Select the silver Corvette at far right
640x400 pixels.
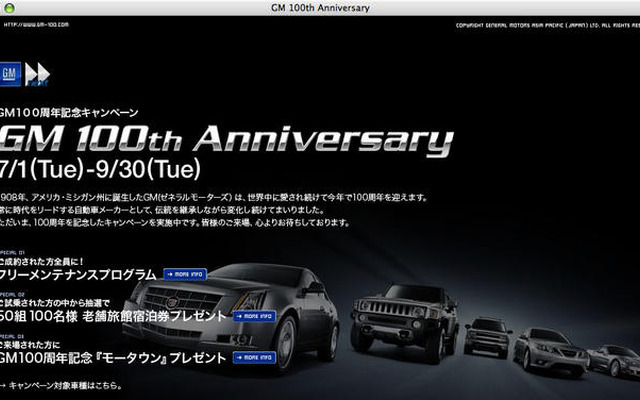613,360
